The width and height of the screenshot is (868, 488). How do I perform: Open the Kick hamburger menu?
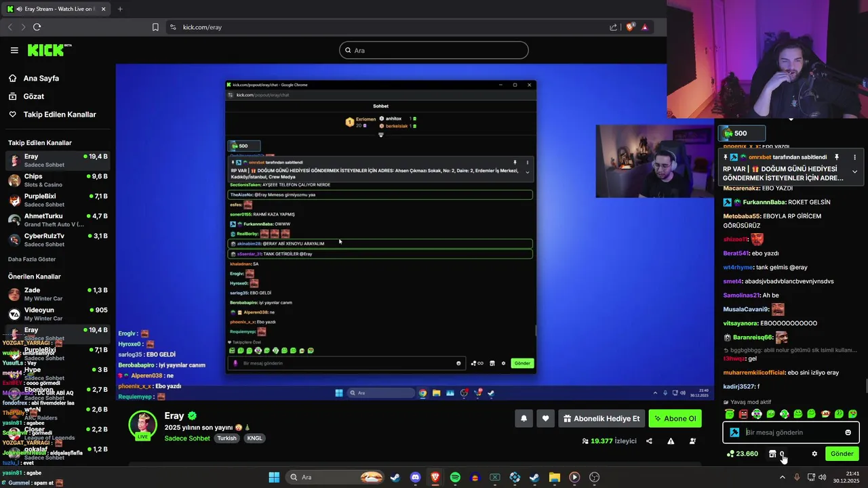14,50
